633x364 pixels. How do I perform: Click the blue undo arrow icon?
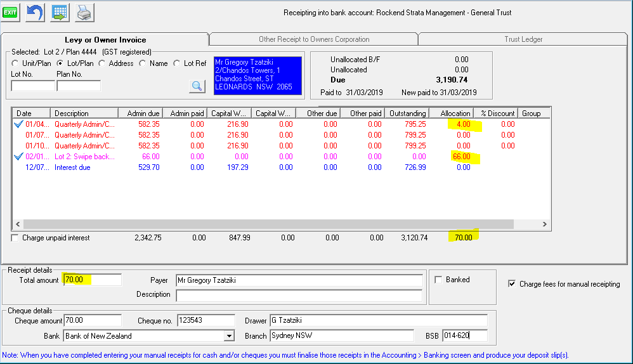click(x=35, y=13)
